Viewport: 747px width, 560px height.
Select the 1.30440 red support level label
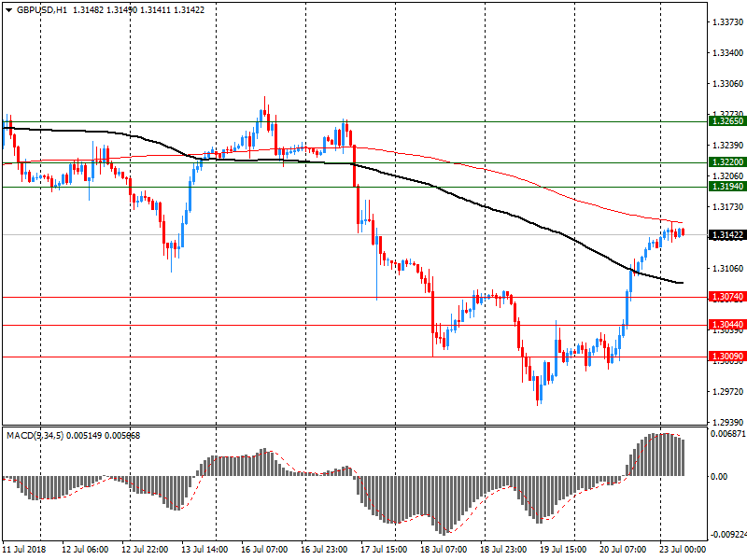(x=727, y=325)
